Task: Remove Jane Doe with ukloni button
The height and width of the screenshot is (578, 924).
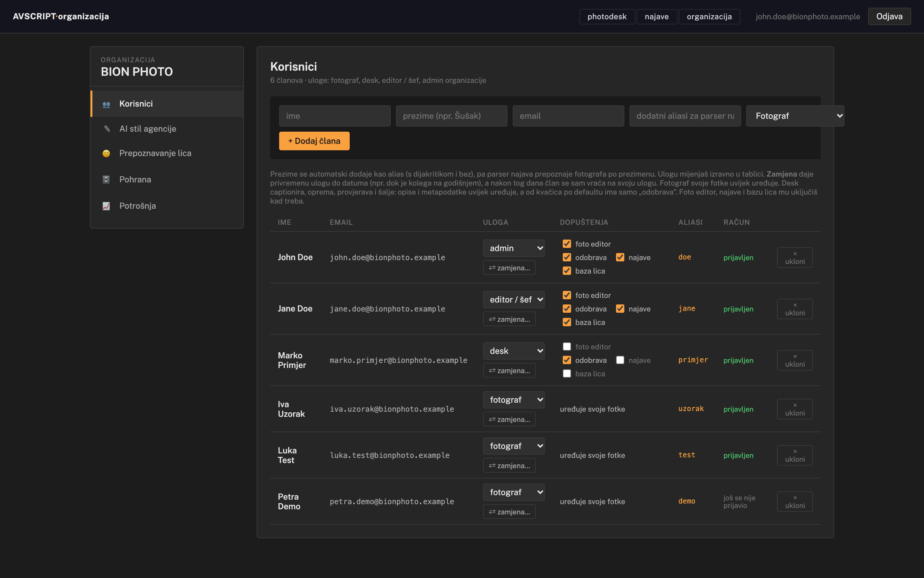Action: [795, 309]
